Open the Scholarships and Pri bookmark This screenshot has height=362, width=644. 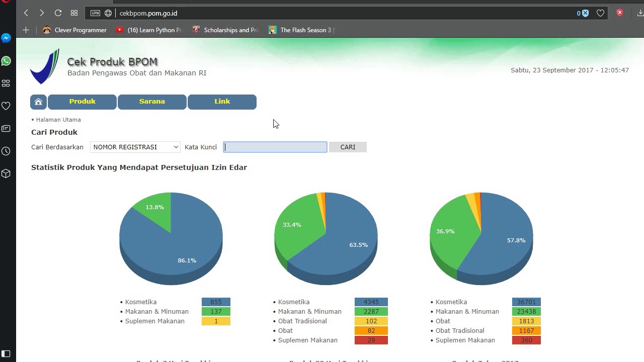(x=225, y=30)
